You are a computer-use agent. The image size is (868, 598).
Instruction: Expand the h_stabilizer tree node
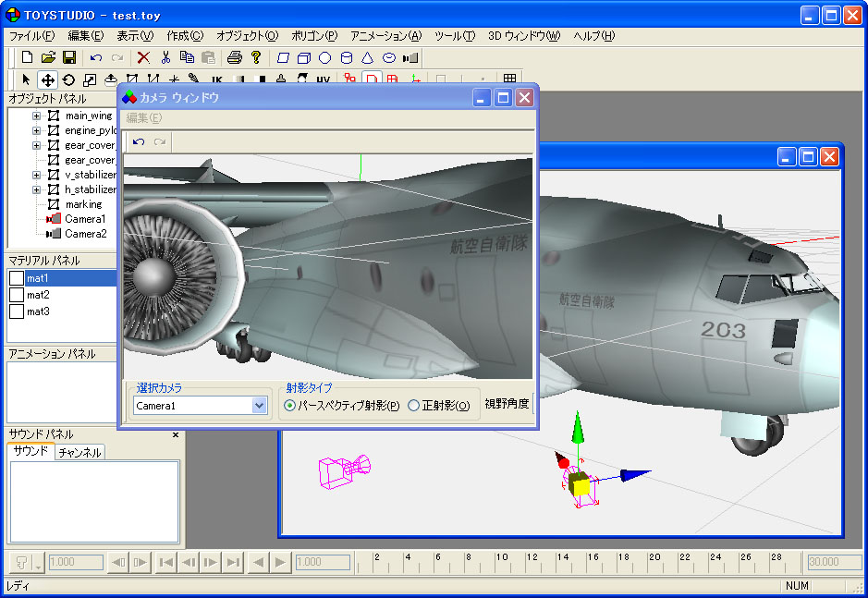tap(36, 189)
